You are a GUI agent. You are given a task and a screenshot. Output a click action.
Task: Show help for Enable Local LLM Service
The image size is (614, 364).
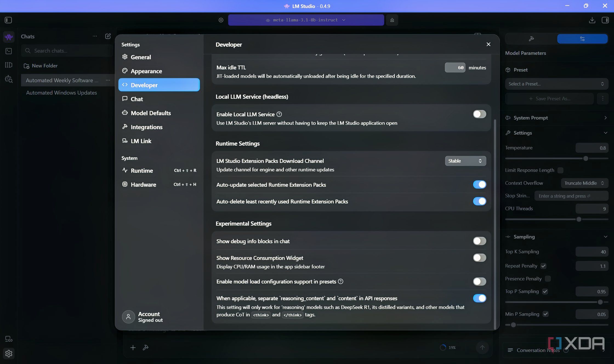pyautogui.click(x=279, y=114)
